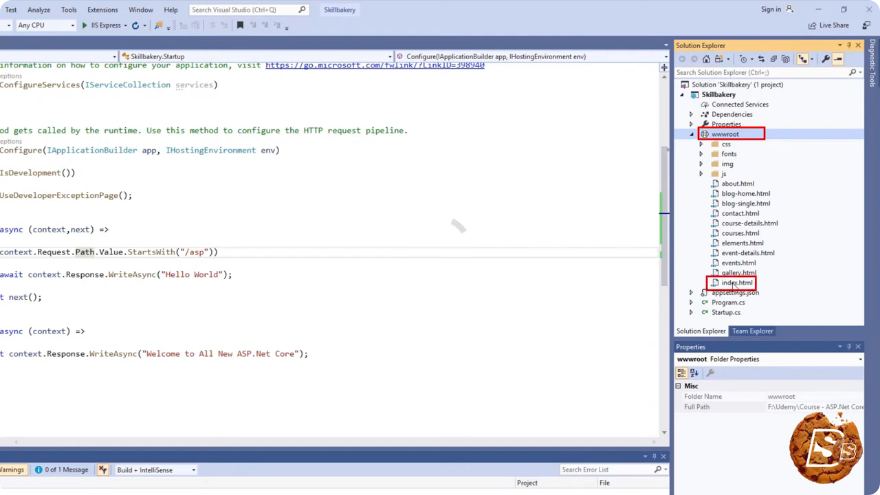Open the Tools menu
This screenshot has width=880, height=495.
(x=68, y=10)
